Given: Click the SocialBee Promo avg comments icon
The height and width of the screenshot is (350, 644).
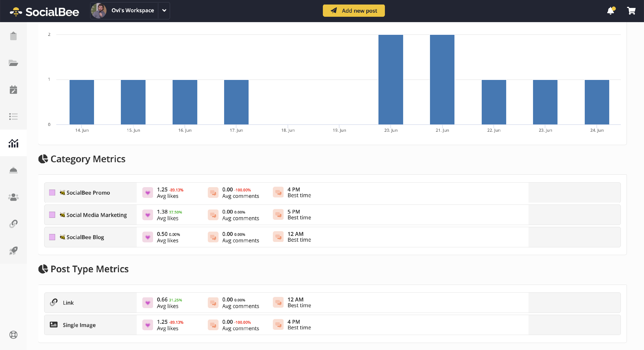Looking at the screenshot, I should (x=213, y=192).
